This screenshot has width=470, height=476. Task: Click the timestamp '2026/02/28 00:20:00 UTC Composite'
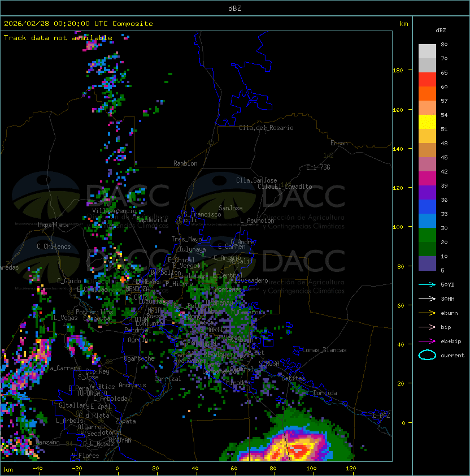point(79,24)
